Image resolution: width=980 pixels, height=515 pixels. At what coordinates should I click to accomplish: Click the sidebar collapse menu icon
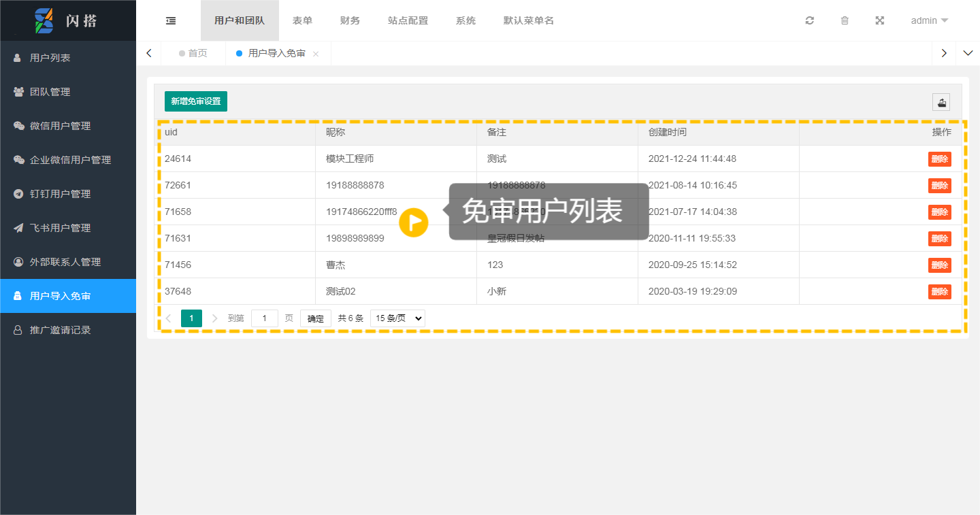click(171, 20)
